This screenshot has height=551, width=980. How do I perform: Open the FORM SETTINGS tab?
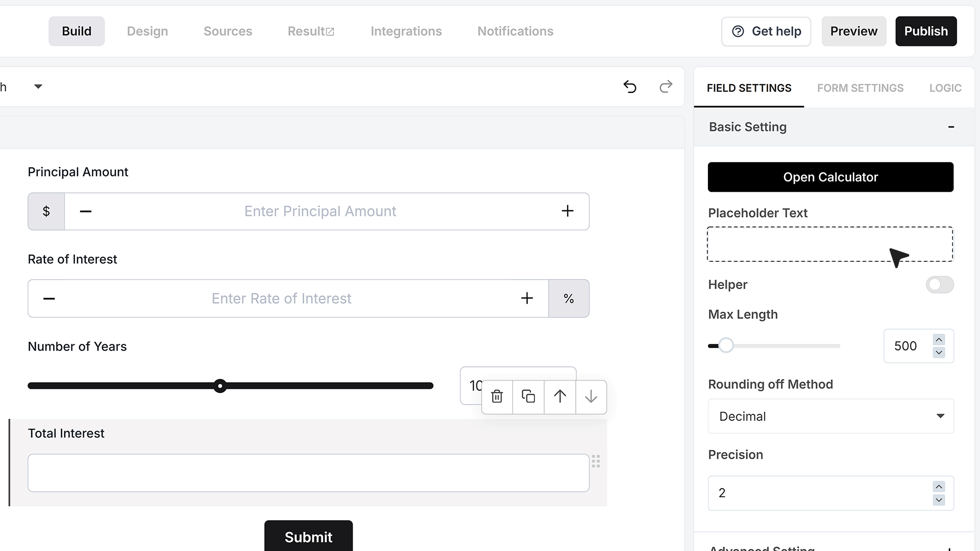(x=860, y=88)
